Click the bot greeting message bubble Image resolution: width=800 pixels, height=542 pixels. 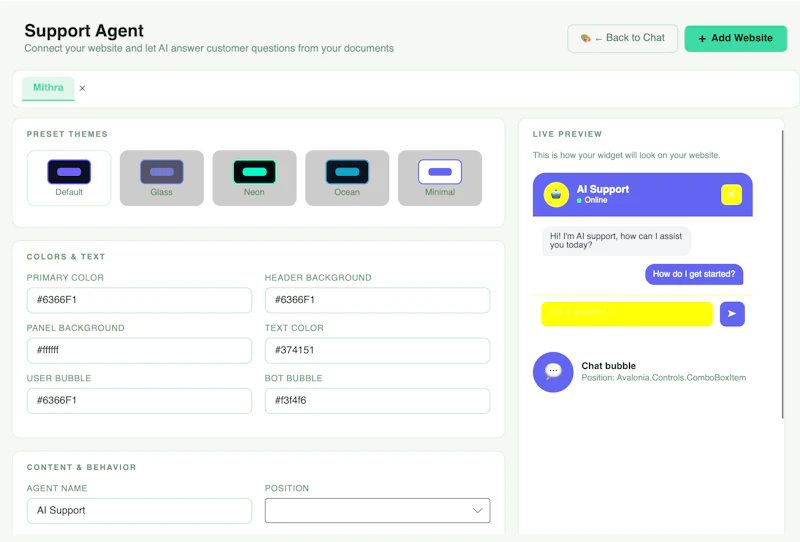pos(616,240)
